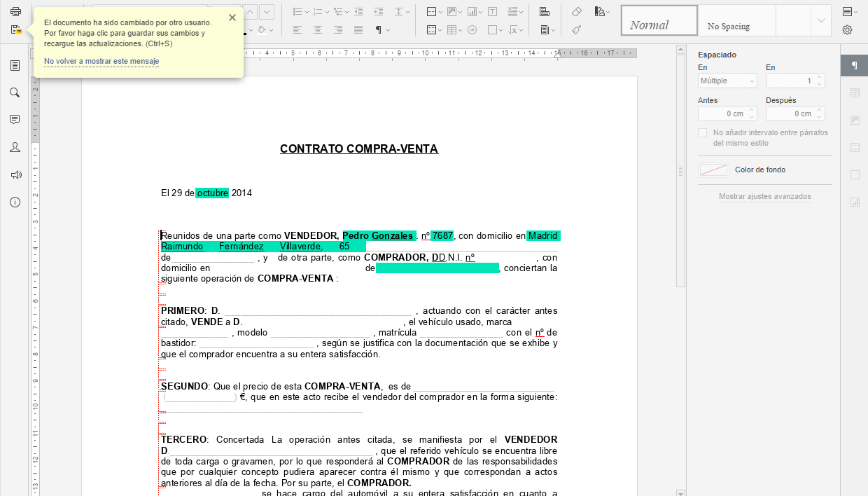
Task: Insert a hyperlink from toolbar
Action: click(x=472, y=29)
